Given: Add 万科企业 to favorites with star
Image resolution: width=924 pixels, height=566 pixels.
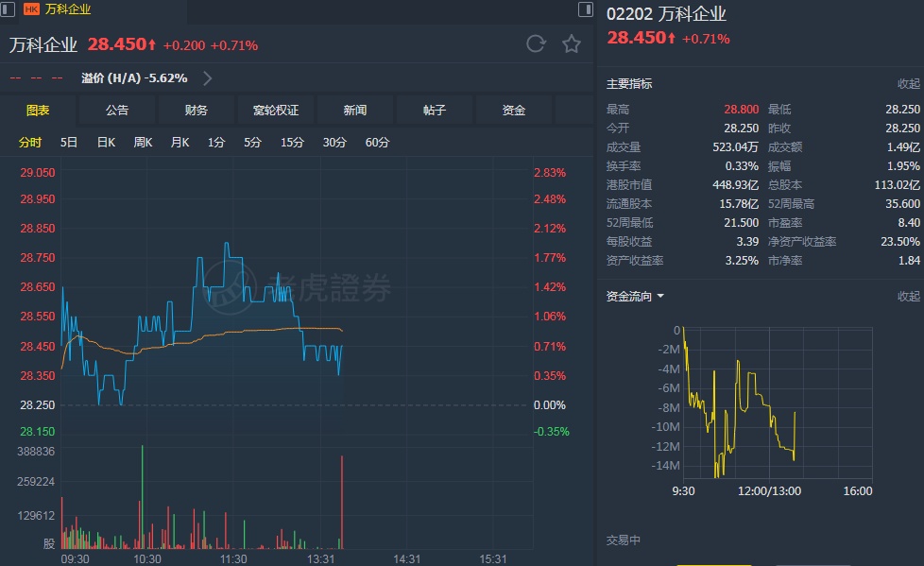Looking at the screenshot, I should point(571,44).
